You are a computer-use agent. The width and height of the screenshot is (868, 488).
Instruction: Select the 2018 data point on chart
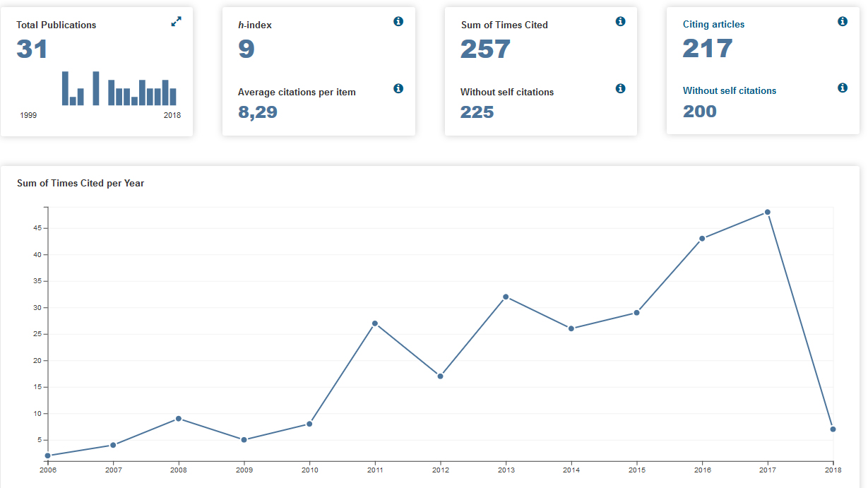tap(833, 429)
